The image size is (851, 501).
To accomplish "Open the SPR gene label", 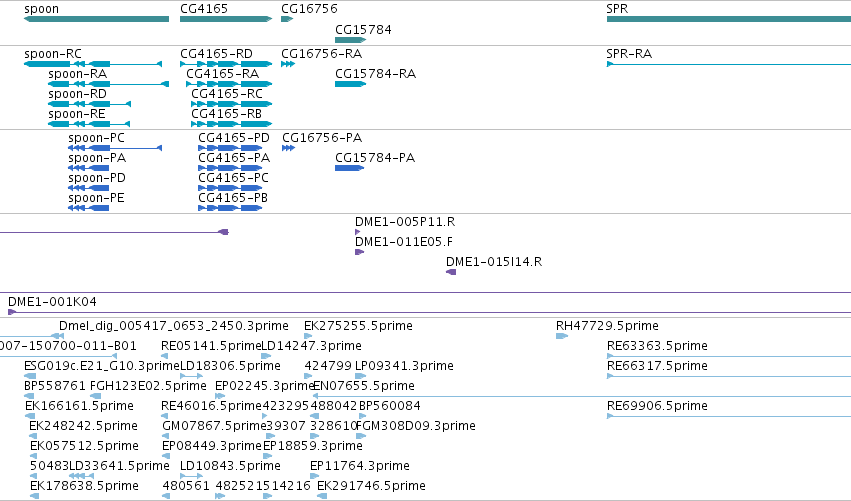I will [x=617, y=9].
